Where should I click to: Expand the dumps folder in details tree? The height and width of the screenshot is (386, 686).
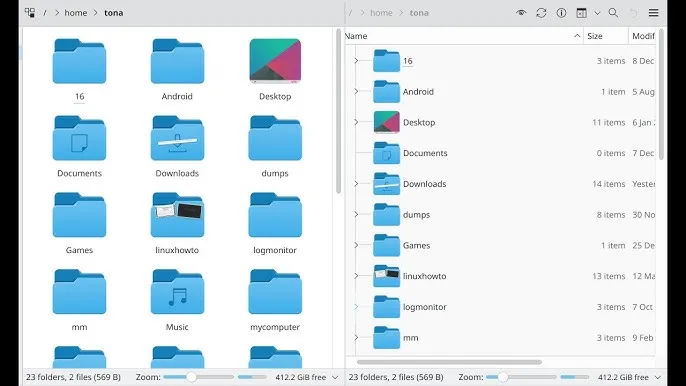pos(356,214)
